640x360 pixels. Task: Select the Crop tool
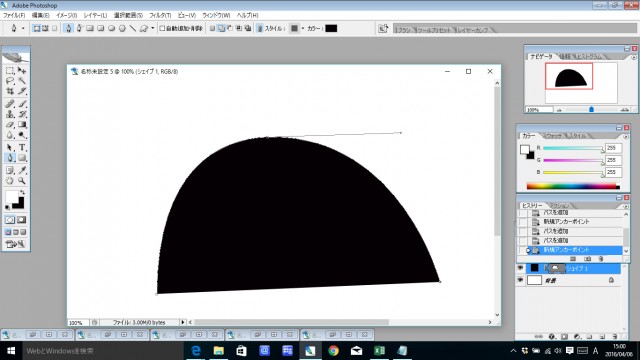pos(10,91)
